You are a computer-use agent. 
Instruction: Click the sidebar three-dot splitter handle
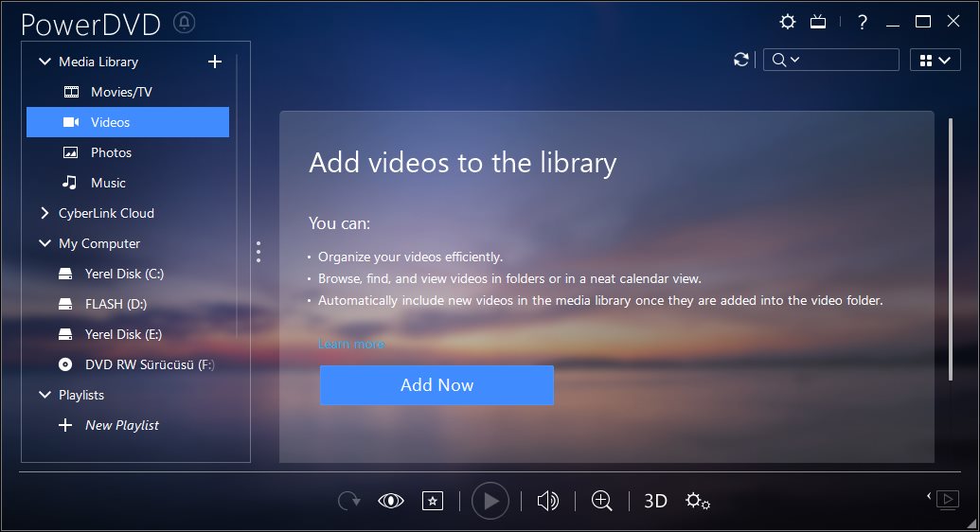pyautogui.click(x=258, y=251)
